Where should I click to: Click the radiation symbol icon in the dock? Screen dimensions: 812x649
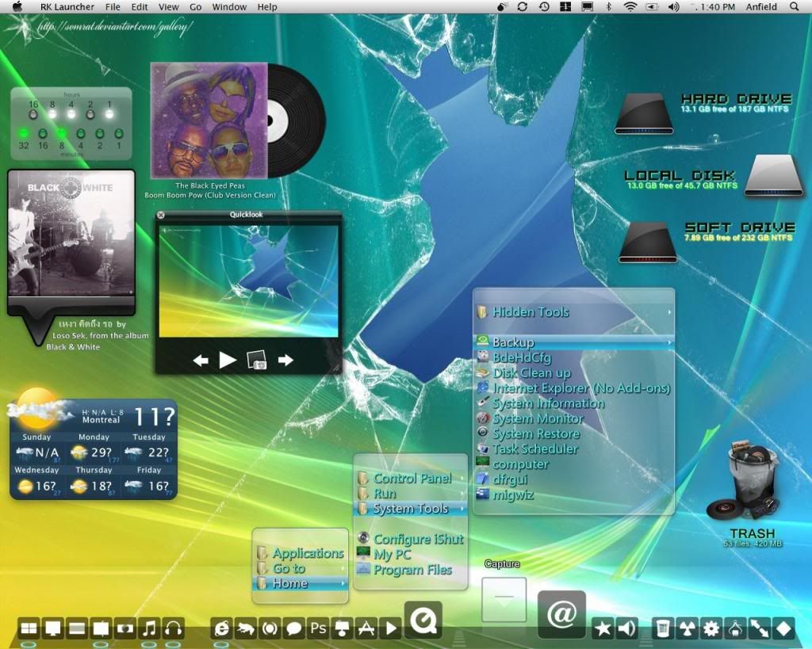click(687, 628)
